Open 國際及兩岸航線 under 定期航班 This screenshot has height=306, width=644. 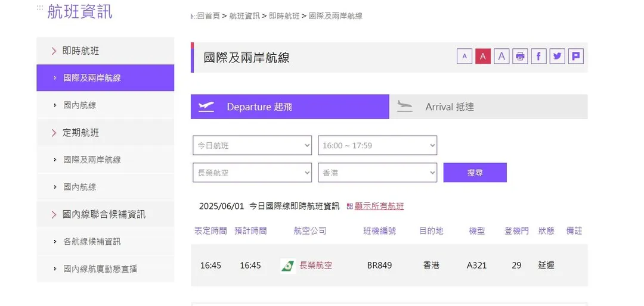105,160
